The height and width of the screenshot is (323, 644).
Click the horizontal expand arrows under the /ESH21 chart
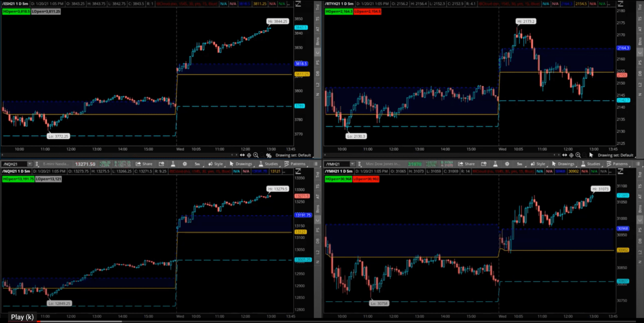pos(242,155)
